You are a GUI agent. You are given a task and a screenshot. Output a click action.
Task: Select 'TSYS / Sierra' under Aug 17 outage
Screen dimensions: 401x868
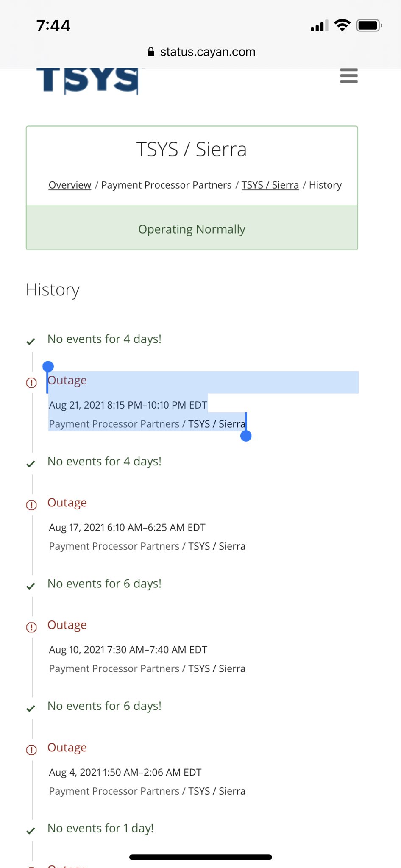(217, 546)
